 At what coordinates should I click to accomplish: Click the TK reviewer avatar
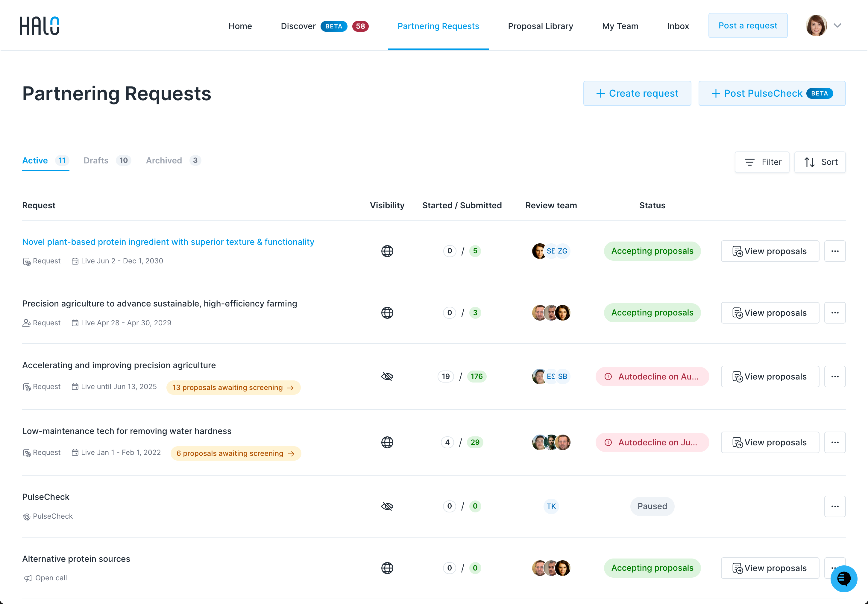tap(551, 506)
